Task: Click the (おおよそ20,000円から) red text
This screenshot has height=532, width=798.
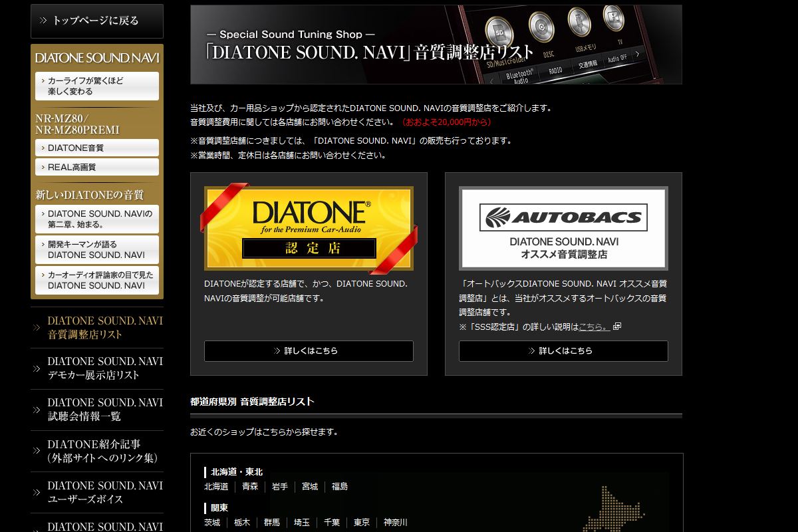Action: point(446,122)
